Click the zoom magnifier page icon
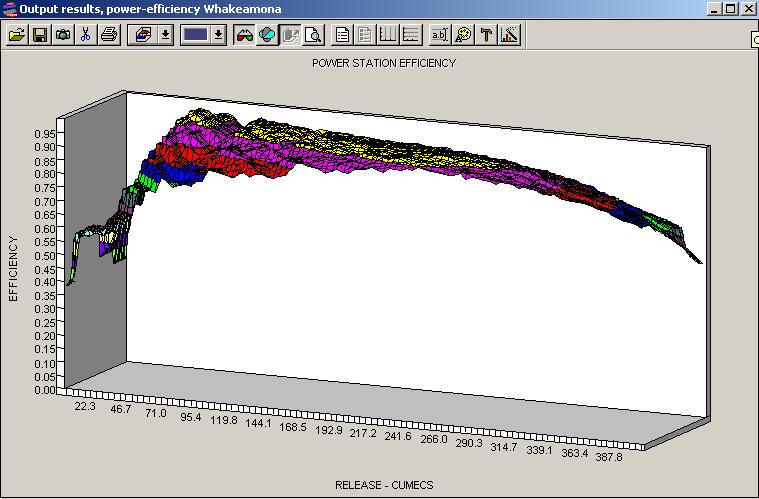 click(314, 35)
